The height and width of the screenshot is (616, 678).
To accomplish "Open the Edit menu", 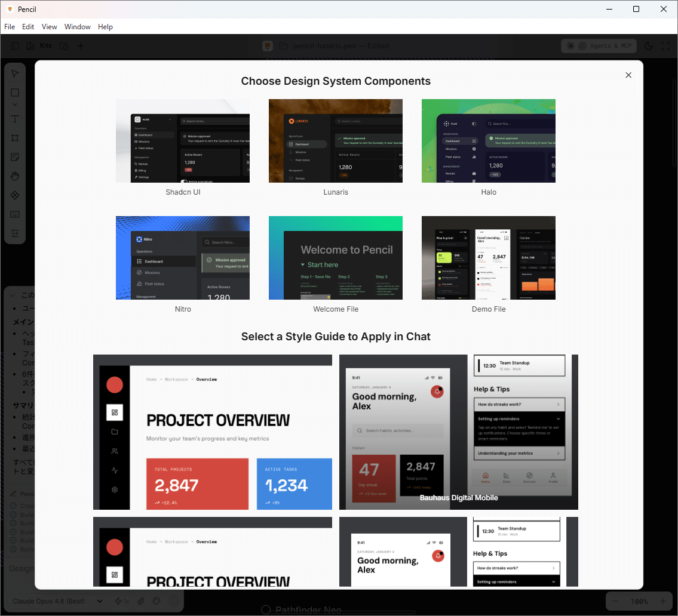I will 28,27.
